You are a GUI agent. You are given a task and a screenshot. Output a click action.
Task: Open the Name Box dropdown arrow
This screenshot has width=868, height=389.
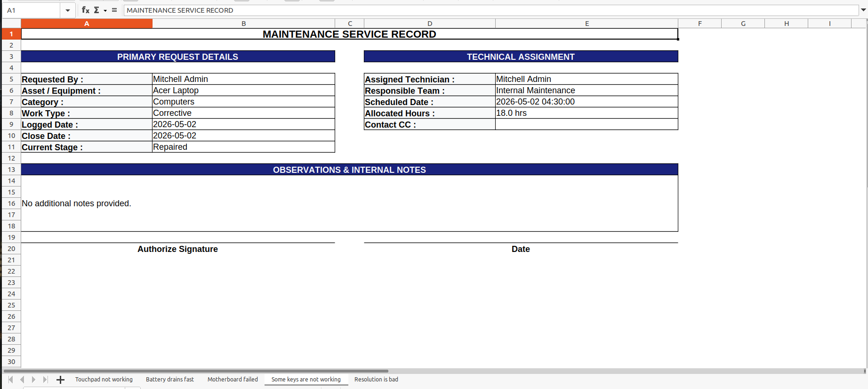point(68,10)
